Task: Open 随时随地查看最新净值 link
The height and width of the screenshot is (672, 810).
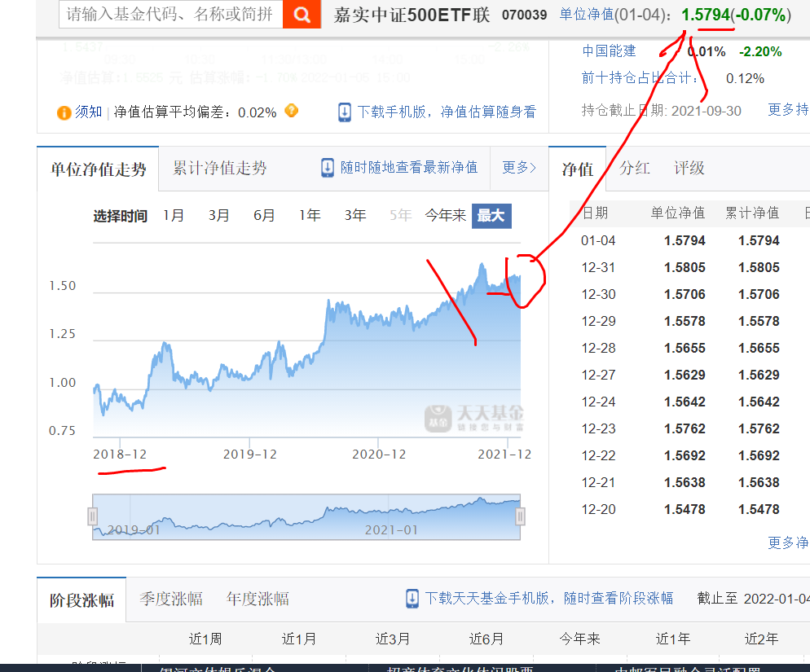Action: 408,168
